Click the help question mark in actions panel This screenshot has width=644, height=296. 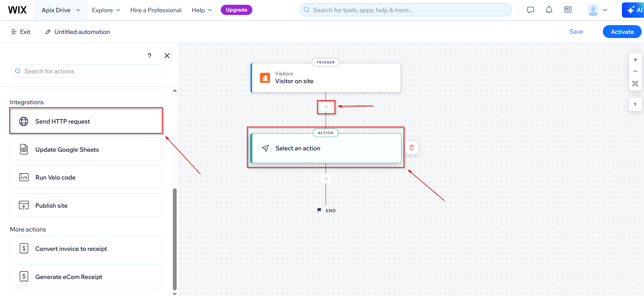click(149, 56)
